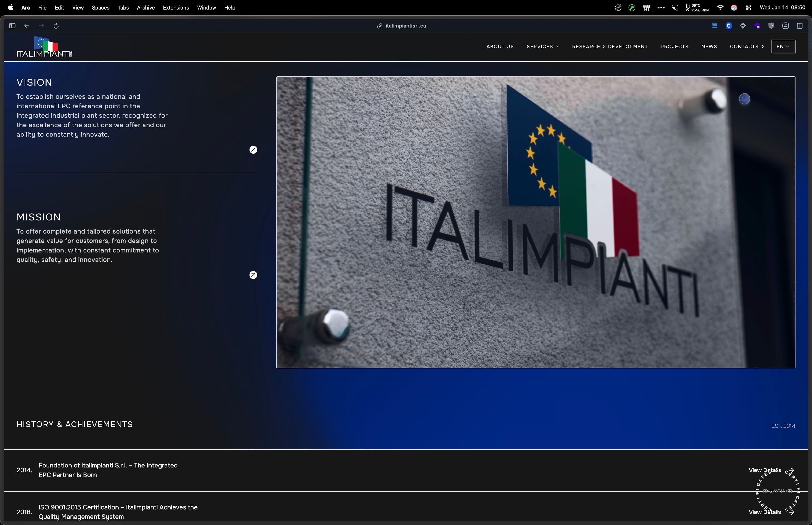Toggle the split view pane layout
This screenshot has height=525, width=812.
[x=800, y=26]
